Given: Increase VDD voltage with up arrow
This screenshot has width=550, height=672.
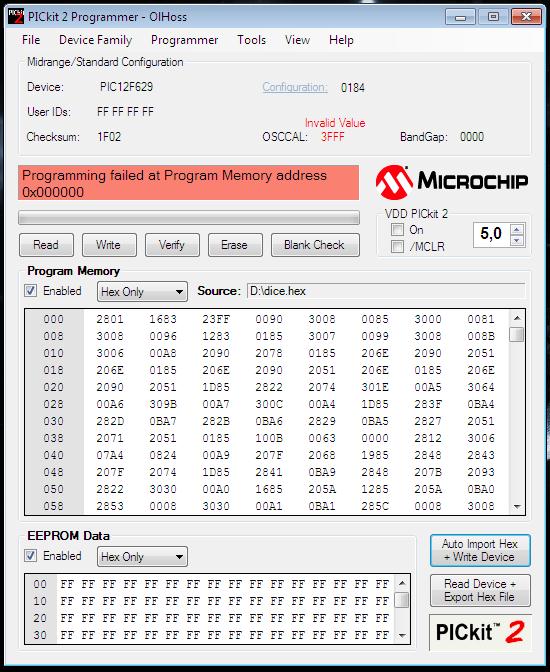Looking at the screenshot, I should point(517,230).
